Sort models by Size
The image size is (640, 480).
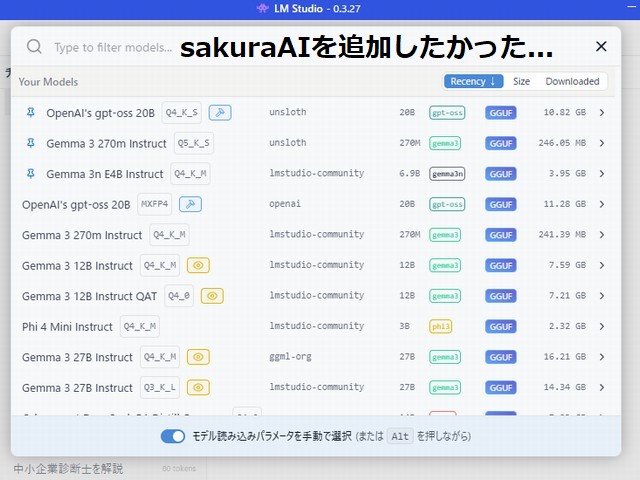pyautogui.click(x=521, y=81)
